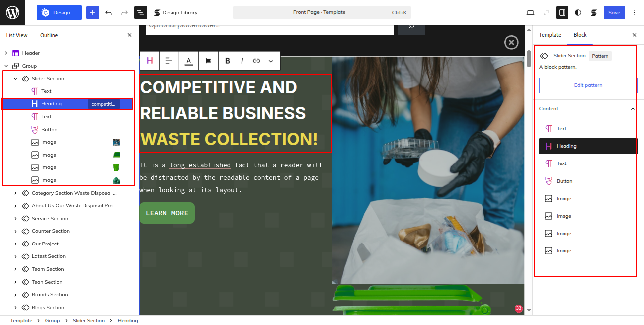Collapse the Group item in list view
644x325 pixels.
click(6, 66)
